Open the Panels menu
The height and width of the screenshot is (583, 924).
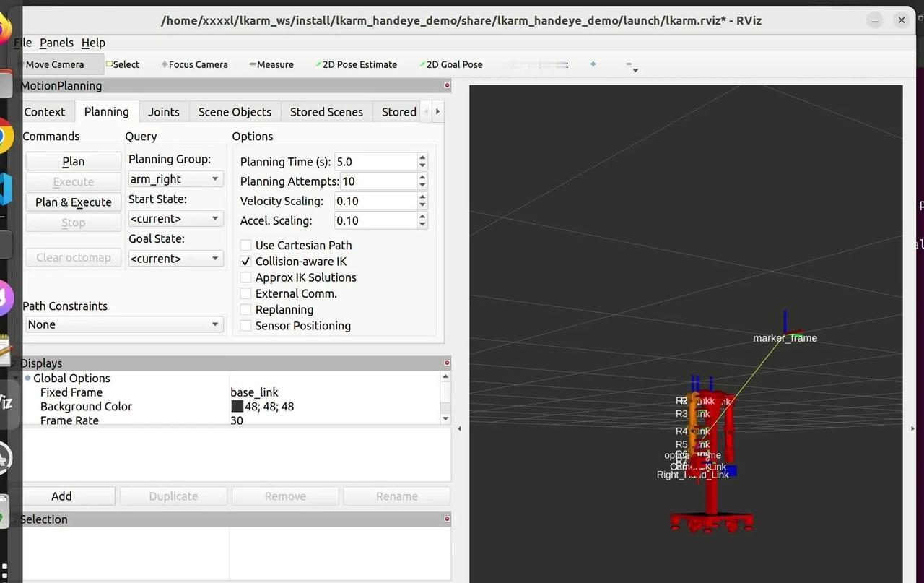pos(56,43)
